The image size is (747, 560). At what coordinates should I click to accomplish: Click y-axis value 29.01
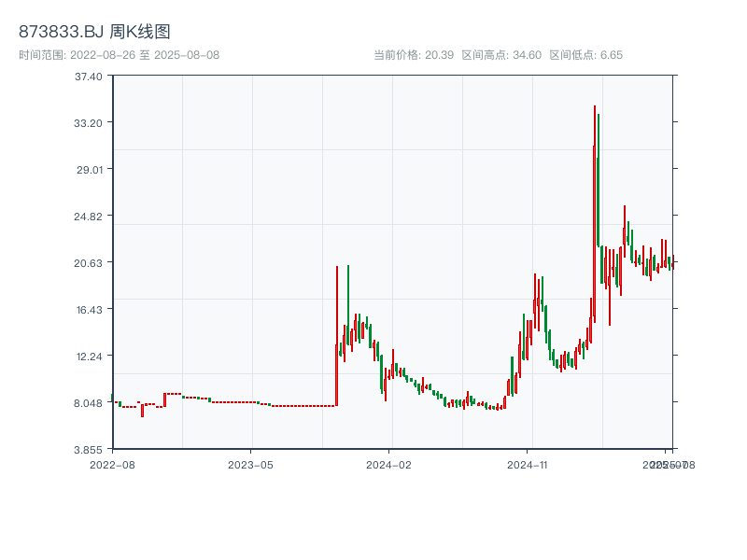90,170
